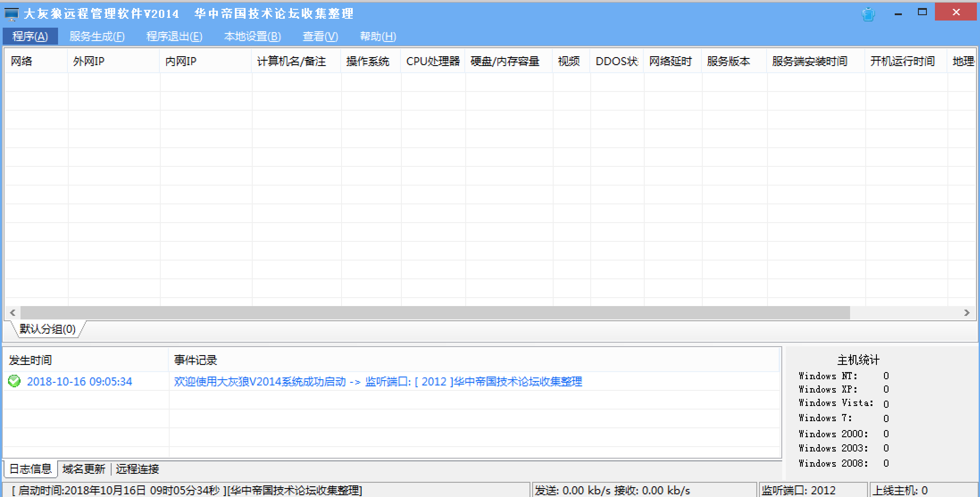The width and height of the screenshot is (980, 497).
Task: Open the 本地设置(B) menu
Action: [x=252, y=36]
